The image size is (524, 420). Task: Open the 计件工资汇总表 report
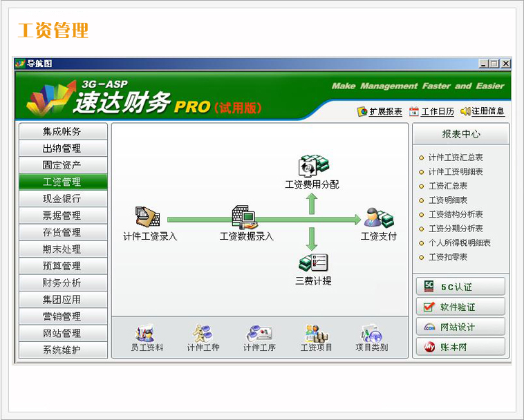click(456, 157)
